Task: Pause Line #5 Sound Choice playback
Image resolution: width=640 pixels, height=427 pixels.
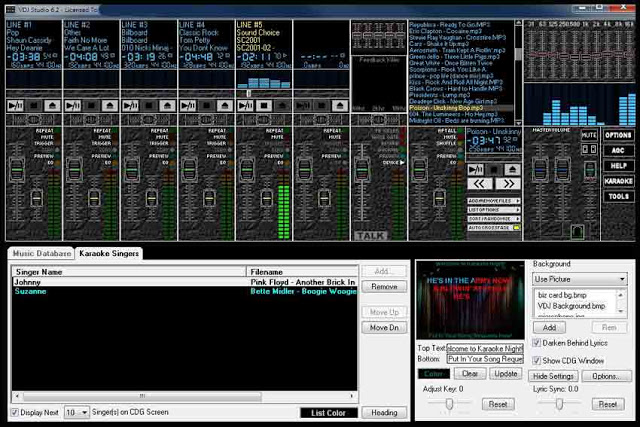Action: coord(246,106)
